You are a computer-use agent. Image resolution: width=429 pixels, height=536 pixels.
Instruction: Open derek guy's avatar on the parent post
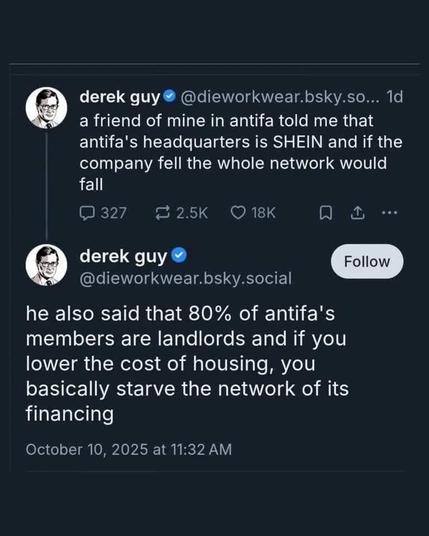[46, 108]
